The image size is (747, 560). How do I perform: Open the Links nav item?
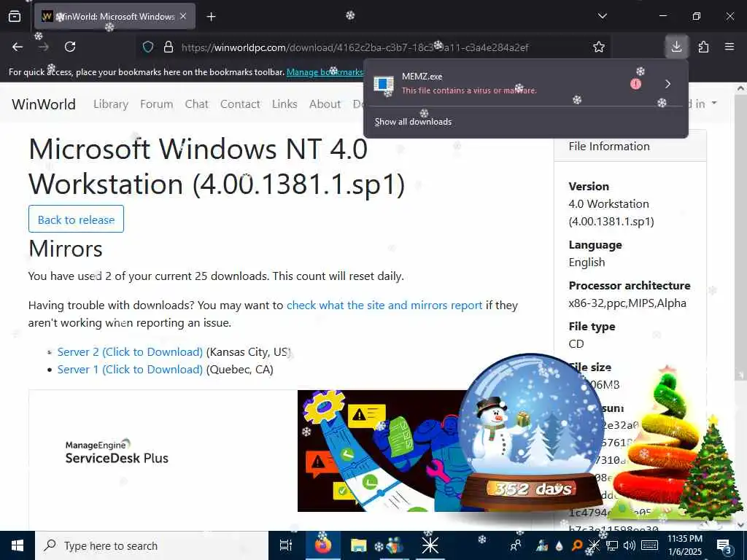285,104
